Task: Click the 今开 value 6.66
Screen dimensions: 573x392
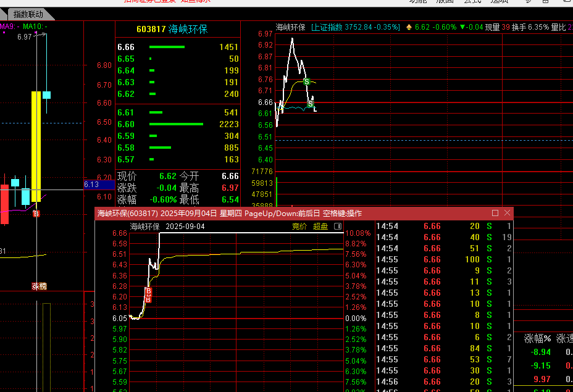Action: coord(230,176)
